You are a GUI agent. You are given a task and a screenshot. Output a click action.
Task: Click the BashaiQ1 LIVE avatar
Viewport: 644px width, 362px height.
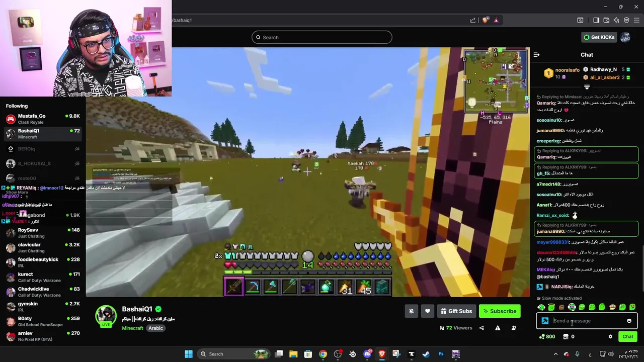(106, 316)
